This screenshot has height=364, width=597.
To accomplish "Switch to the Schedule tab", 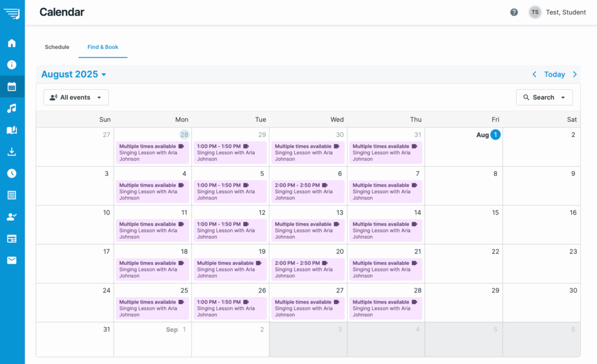I will click(57, 47).
